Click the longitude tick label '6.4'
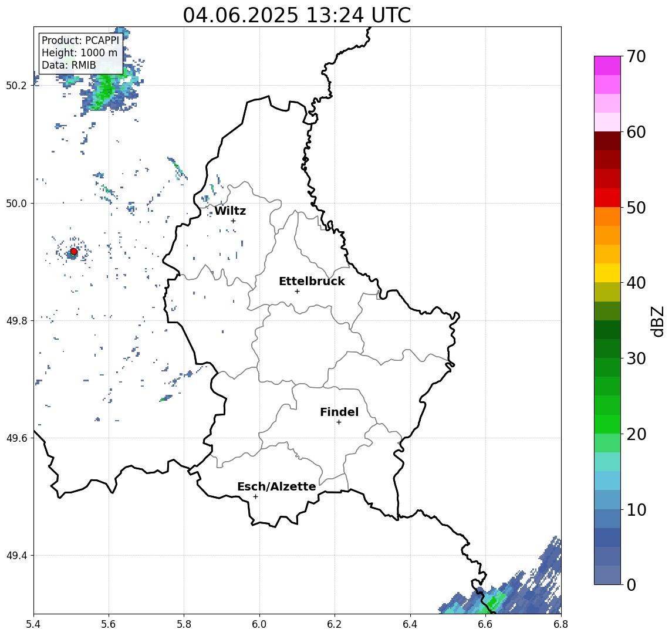This screenshot has height=636, width=672. (x=410, y=624)
